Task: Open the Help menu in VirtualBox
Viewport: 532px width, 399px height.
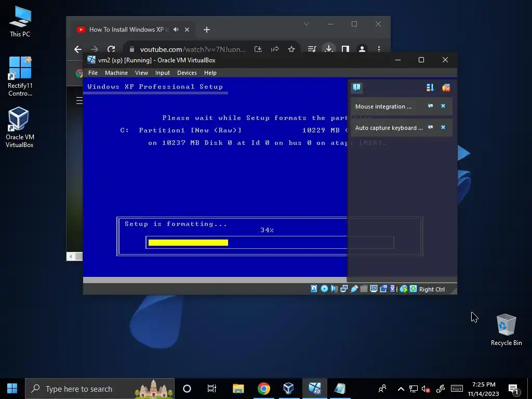Action: pos(210,73)
